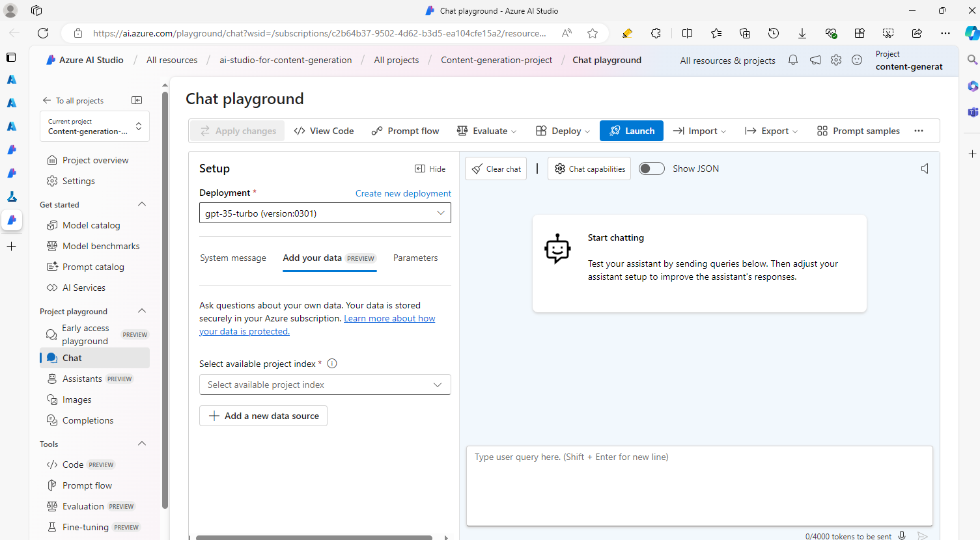Click the Launch button
980x540 pixels.
[x=632, y=131]
